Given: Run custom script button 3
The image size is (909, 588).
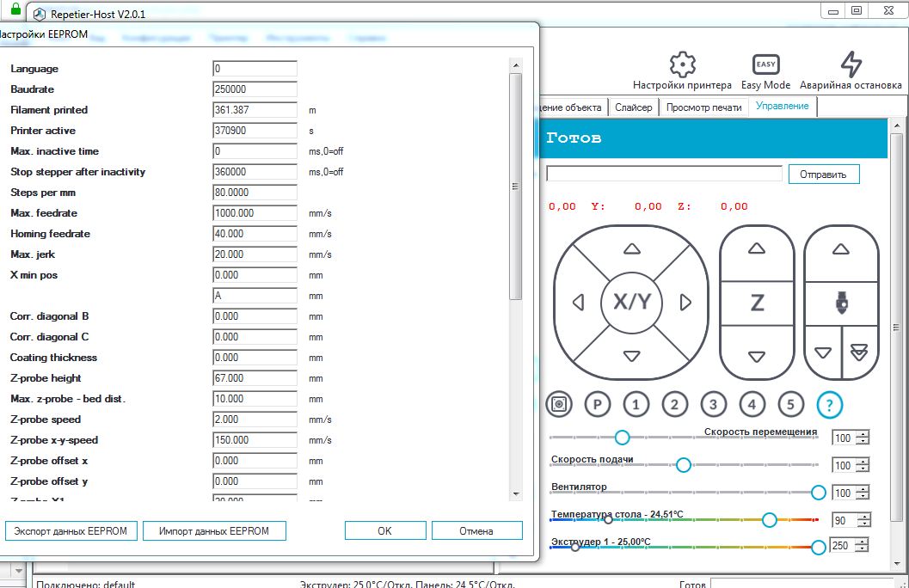Looking at the screenshot, I should 713,404.
